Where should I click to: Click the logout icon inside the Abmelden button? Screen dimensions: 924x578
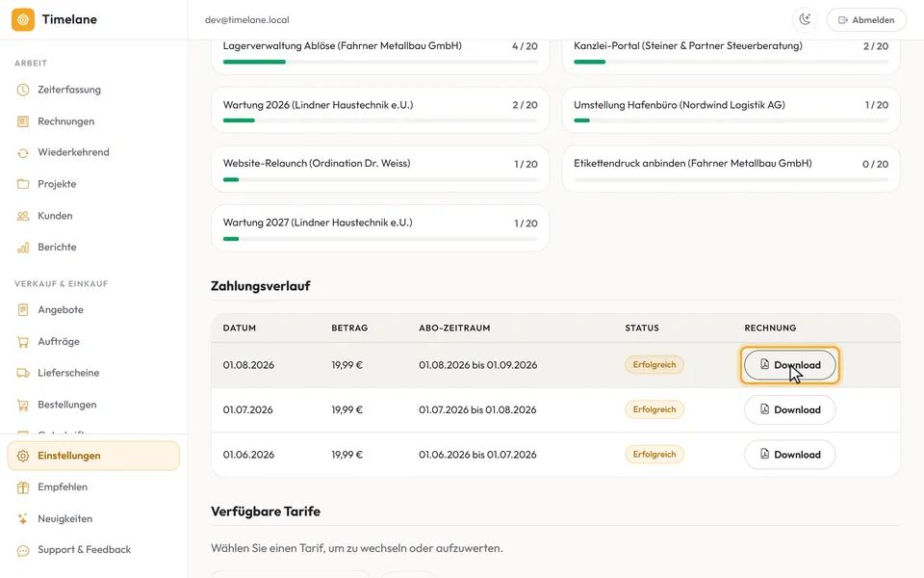click(843, 20)
